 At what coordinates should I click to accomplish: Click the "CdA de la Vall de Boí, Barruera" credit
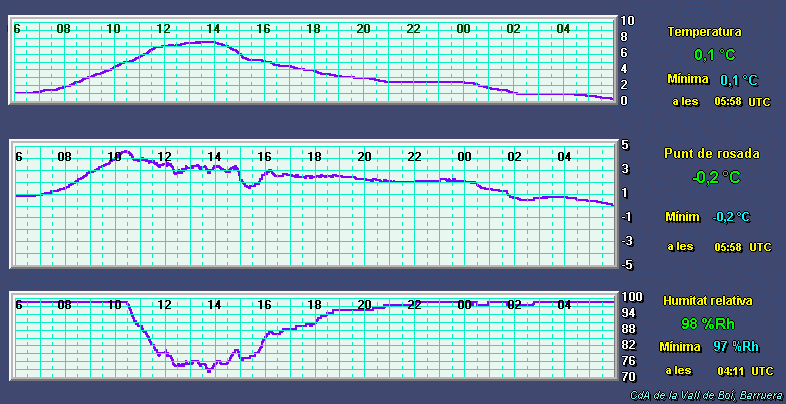pos(708,395)
